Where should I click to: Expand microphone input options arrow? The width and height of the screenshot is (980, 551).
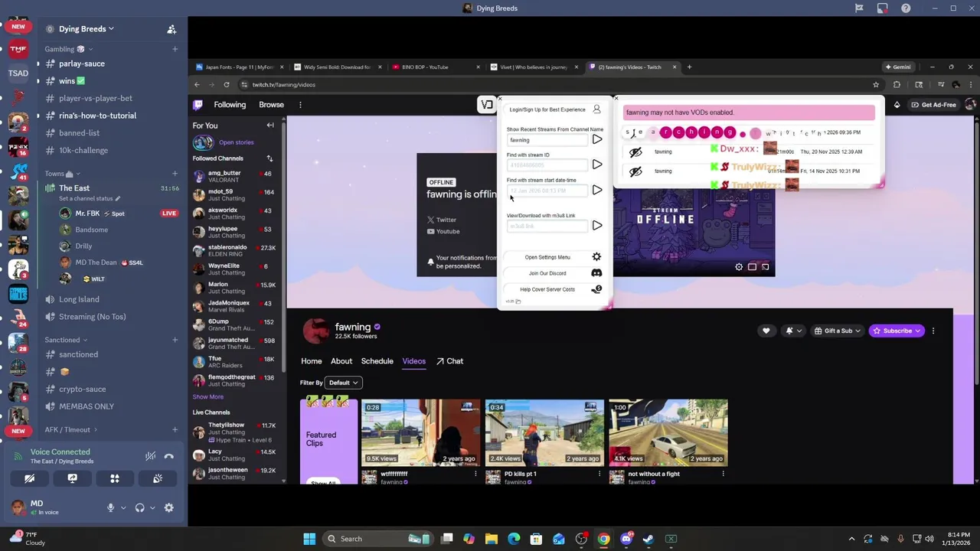122,507
